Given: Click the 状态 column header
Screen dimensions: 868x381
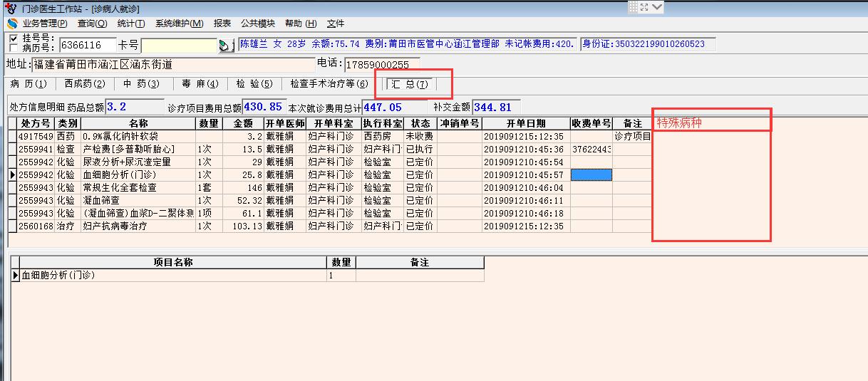Looking at the screenshot, I should pyautogui.click(x=420, y=123).
